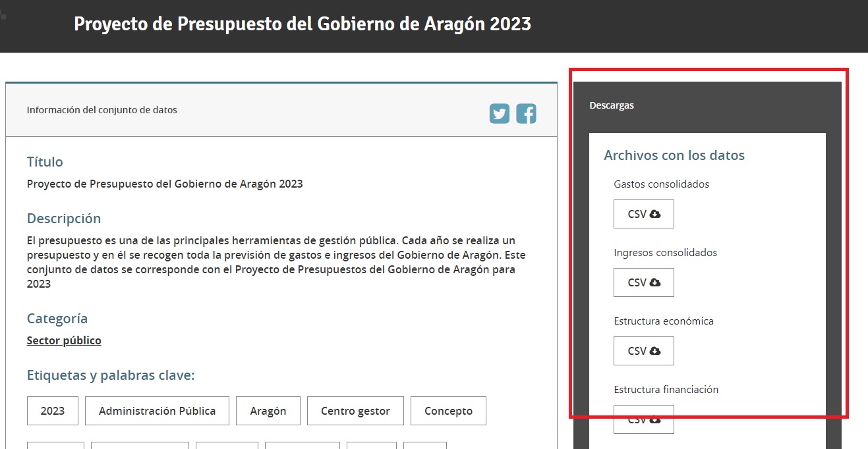This screenshot has width=868, height=449.
Task: Select the Centro gestor tag
Action: click(x=355, y=411)
